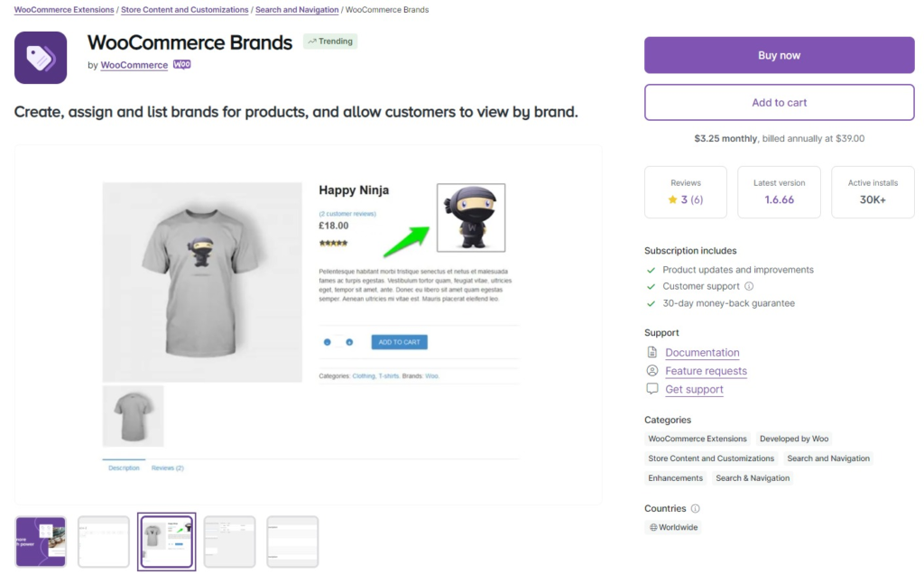Click the Feature requests person icon
Viewport: 924px width, 574px height.
tap(651, 371)
